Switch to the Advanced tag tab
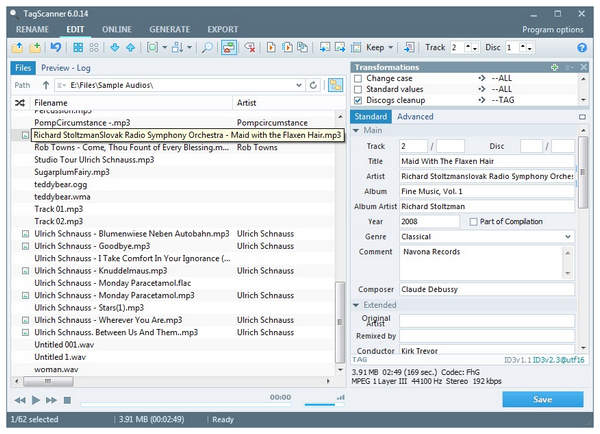 [415, 116]
